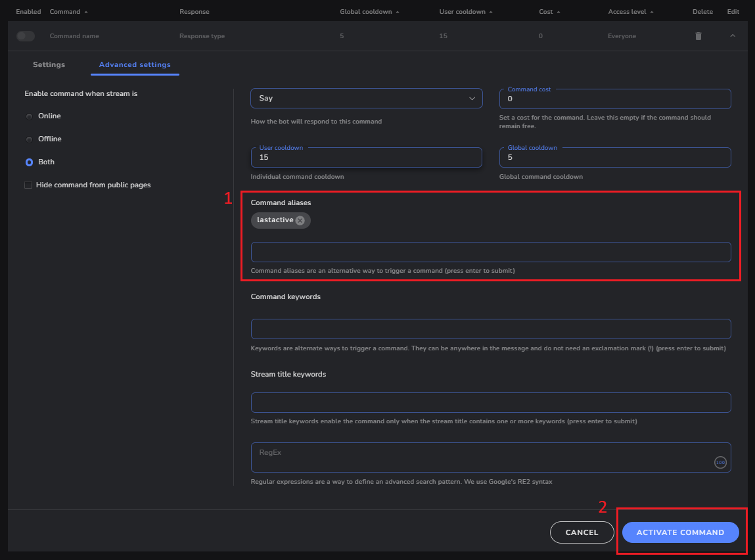Open the Say response type dropdown
Screen dimensions: 755x560
366,99
